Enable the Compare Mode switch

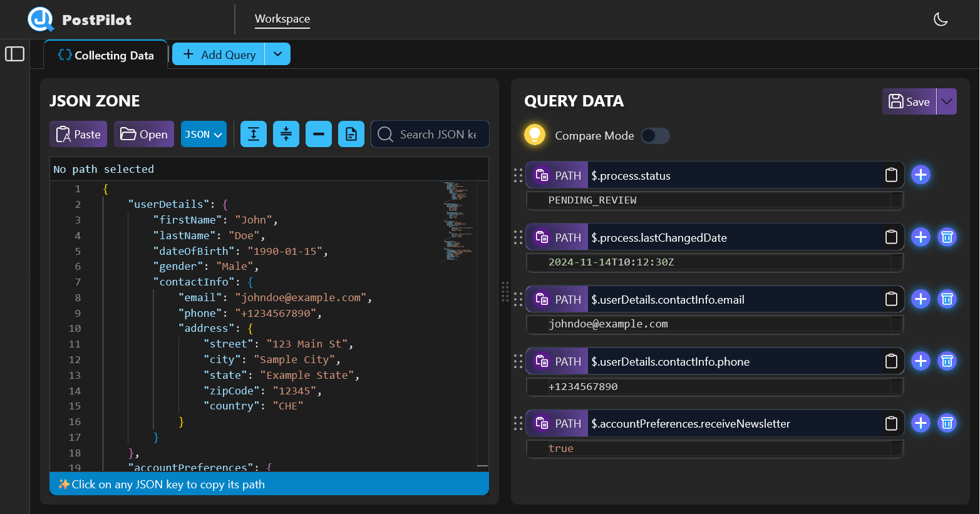(x=655, y=136)
